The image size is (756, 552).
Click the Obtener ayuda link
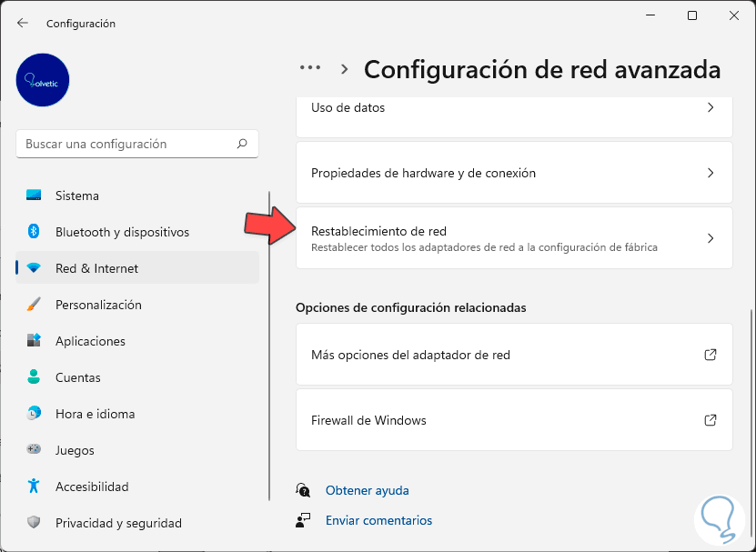click(x=367, y=490)
